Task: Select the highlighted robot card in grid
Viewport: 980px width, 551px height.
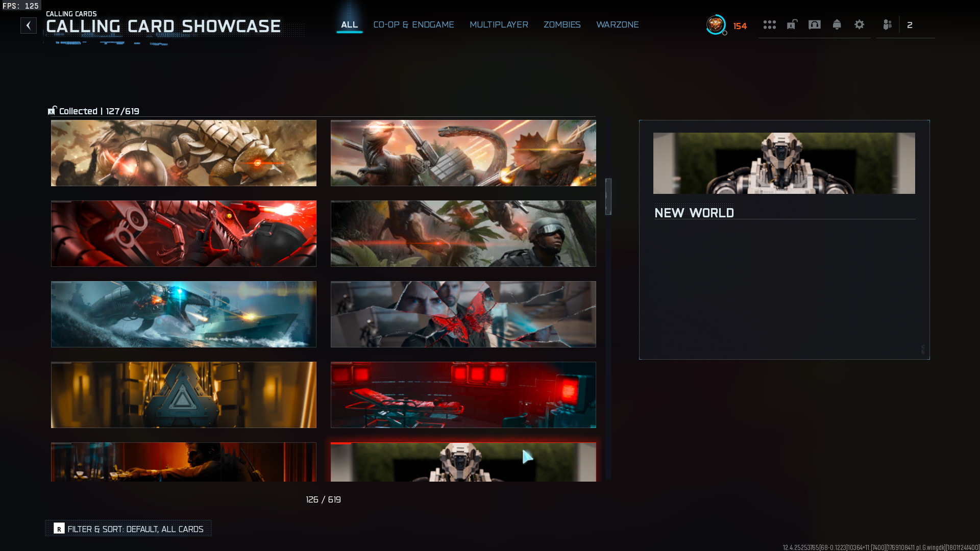Action: pyautogui.click(x=463, y=462)
